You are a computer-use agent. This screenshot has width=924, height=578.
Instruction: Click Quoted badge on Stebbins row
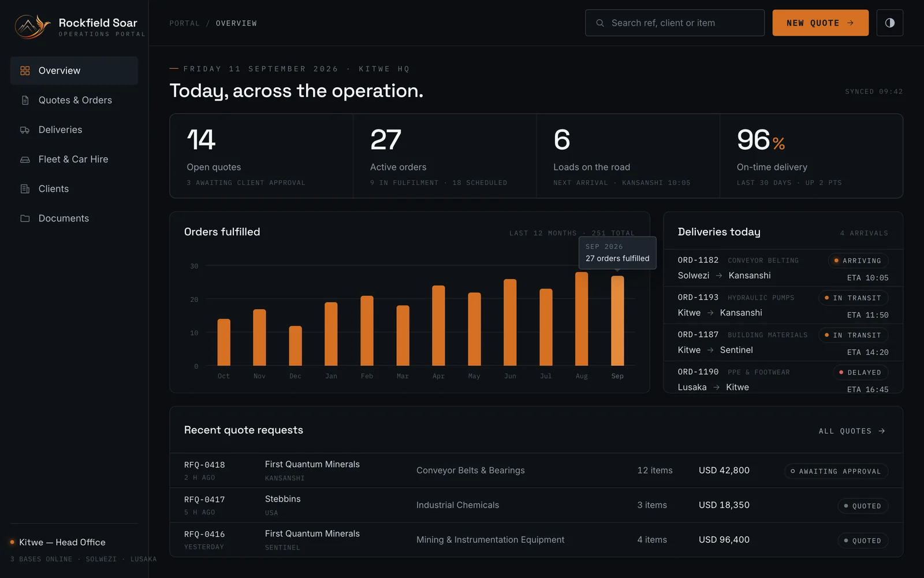pyautogui.click(x=863, y=506)
